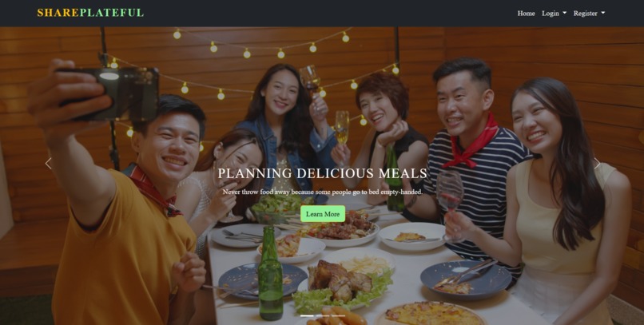This screenshot has height=325, width=644.
Task: Click the yellow SHARE part of logo
Action: coord(58,13)
